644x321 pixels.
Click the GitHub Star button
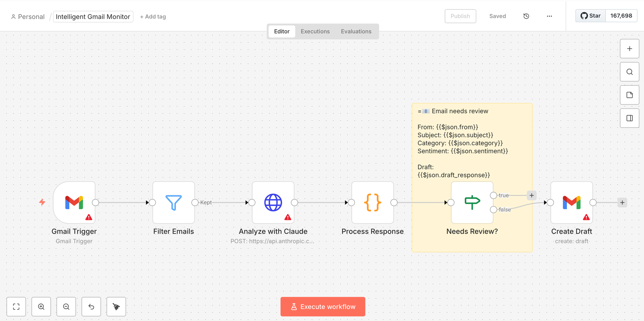591,16
